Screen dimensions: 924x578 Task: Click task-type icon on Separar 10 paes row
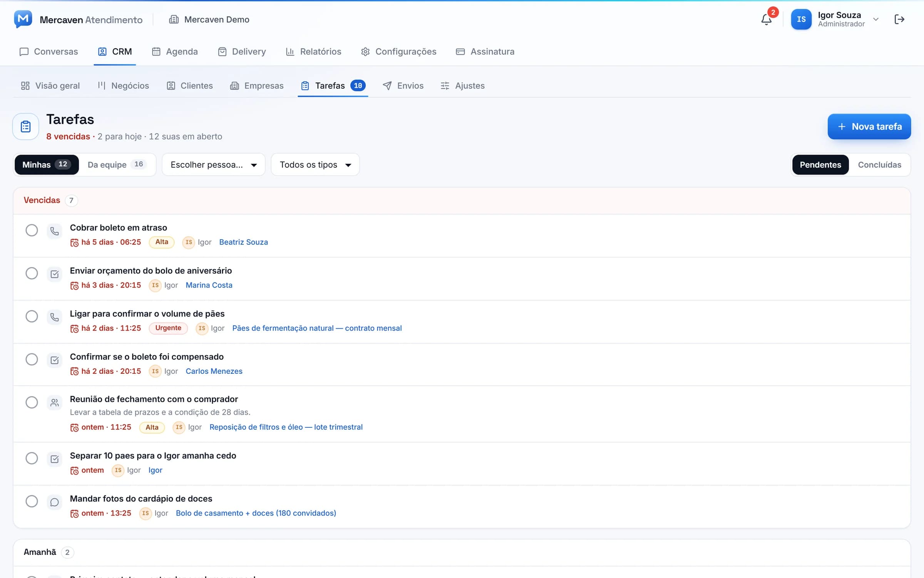54,459
